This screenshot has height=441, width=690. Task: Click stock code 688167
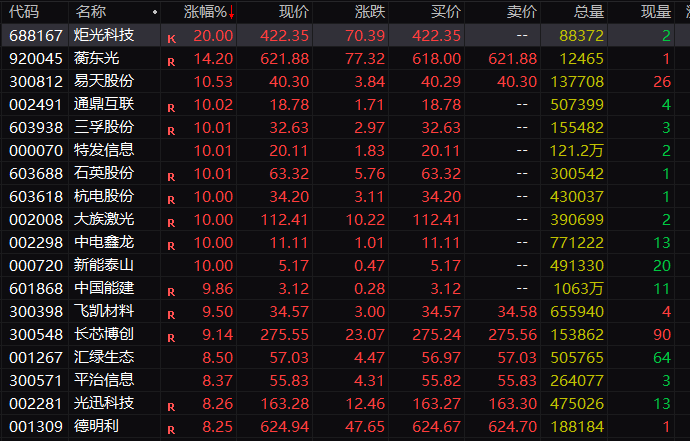click(x=36, y=36)
